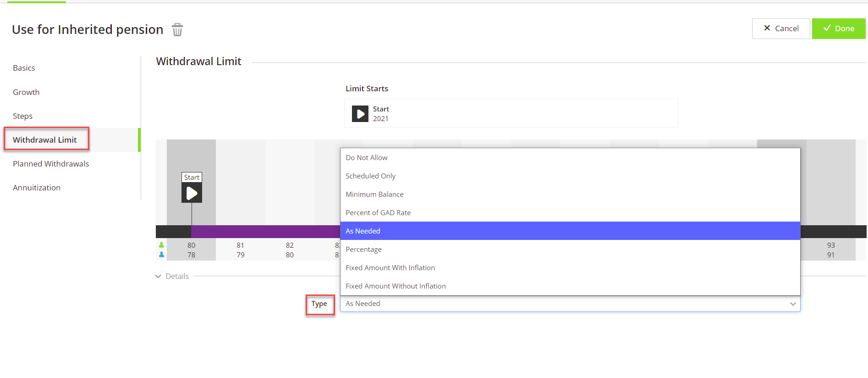This screenshot has width=868, height=378.
Task: Switch to the Growth section
Action: [26, 92]
